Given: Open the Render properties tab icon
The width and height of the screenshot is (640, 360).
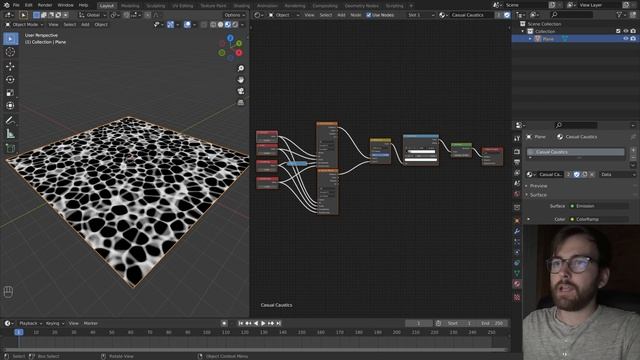Looking at the screenshot, I should [x=517, y=151].
